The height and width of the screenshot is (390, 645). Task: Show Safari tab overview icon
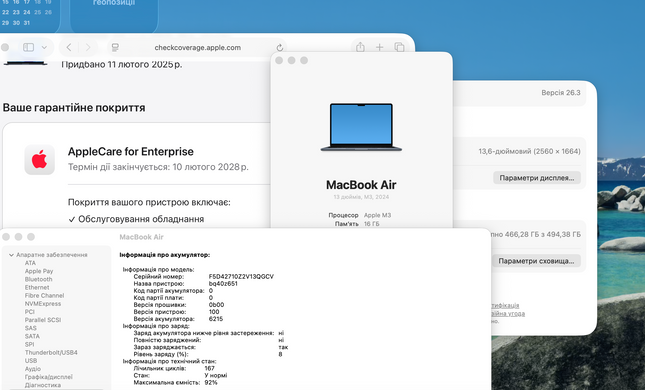coord(399,47)
